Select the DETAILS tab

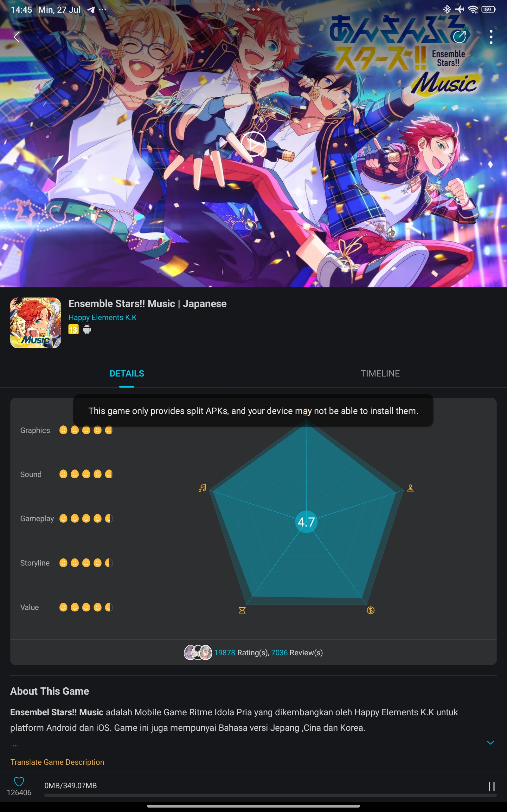click(127, 373)
